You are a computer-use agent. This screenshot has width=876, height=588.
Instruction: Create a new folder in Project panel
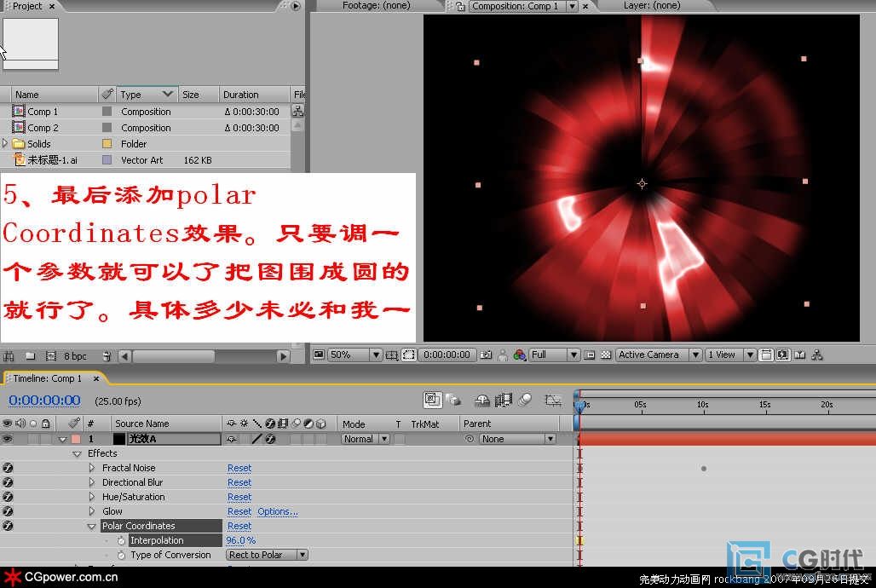[x=30, y=355]
